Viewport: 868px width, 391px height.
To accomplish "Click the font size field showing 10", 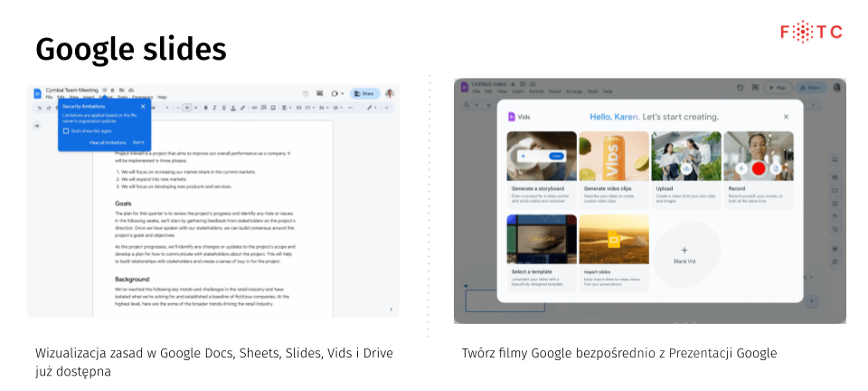I will 186,108.
